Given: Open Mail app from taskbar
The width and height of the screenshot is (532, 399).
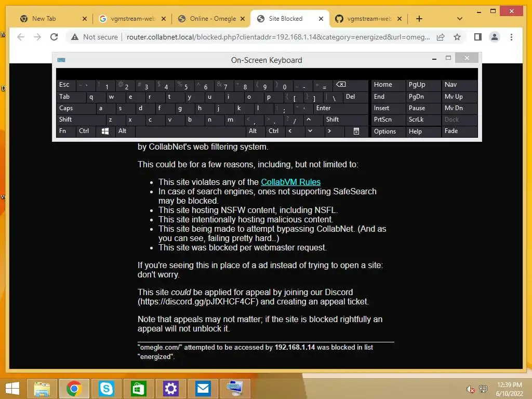Looking at the screenshot, I should click(x=203, y=389).
